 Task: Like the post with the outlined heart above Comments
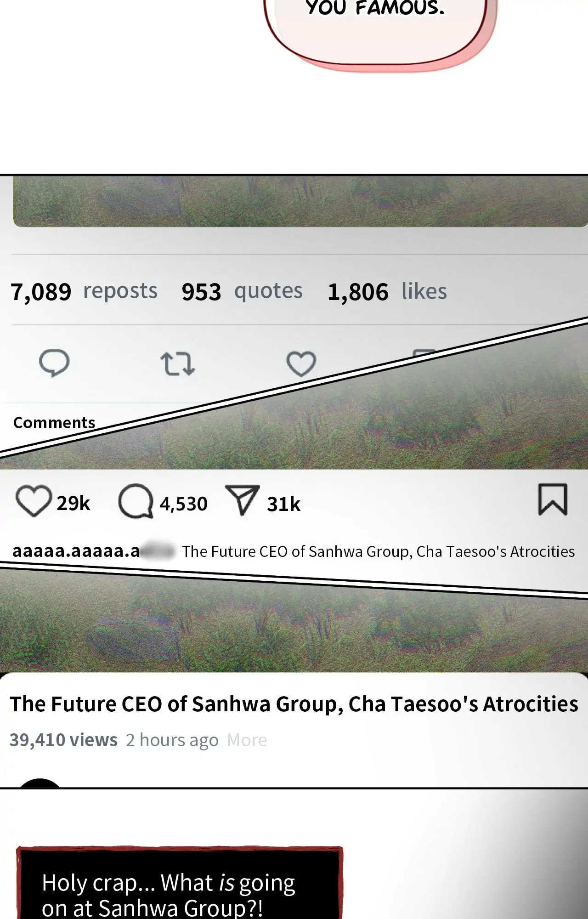pos(301,364)
